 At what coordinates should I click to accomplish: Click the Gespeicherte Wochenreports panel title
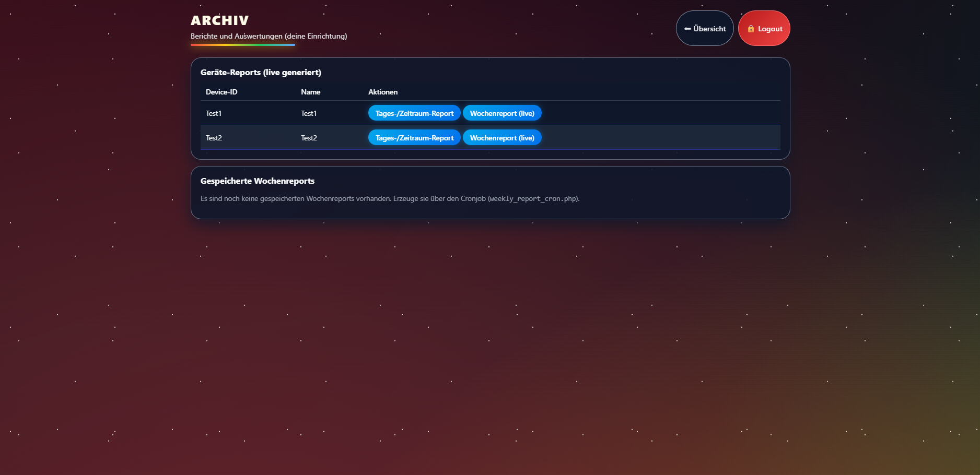[x=258, y=181]
